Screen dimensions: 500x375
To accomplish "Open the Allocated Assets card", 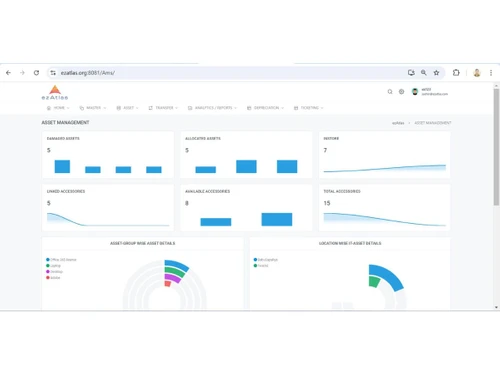I will 246,155.
